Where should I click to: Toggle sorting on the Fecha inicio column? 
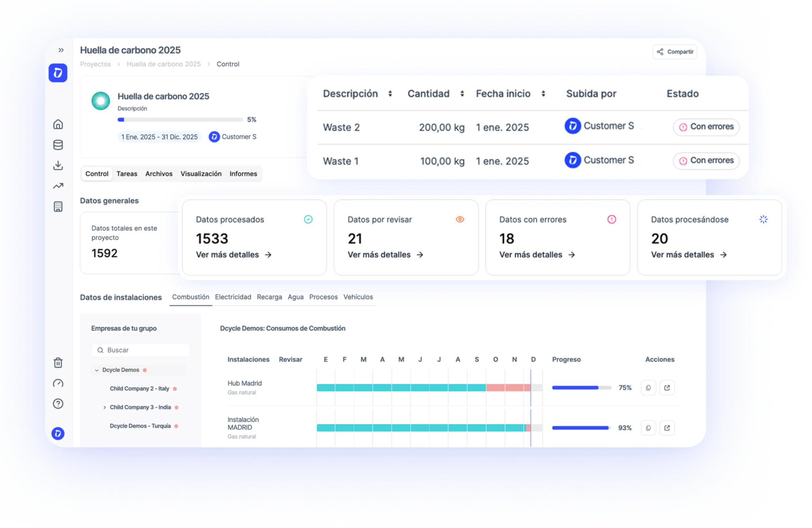coord(543,94)
